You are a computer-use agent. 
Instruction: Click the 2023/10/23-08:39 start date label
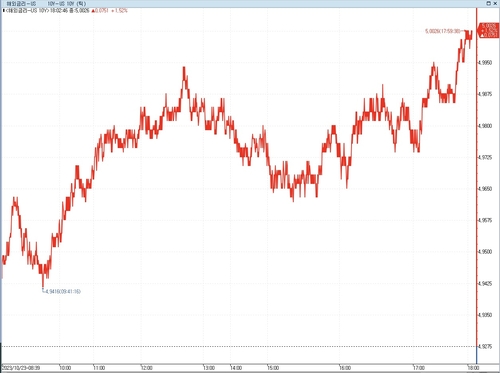(x=21, y=368)
